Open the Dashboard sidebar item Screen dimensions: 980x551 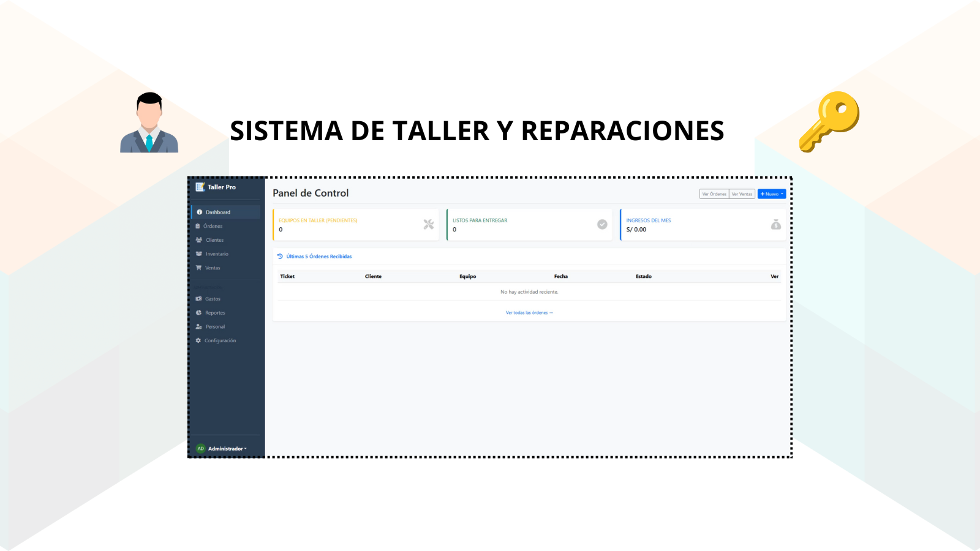(226, 212)
